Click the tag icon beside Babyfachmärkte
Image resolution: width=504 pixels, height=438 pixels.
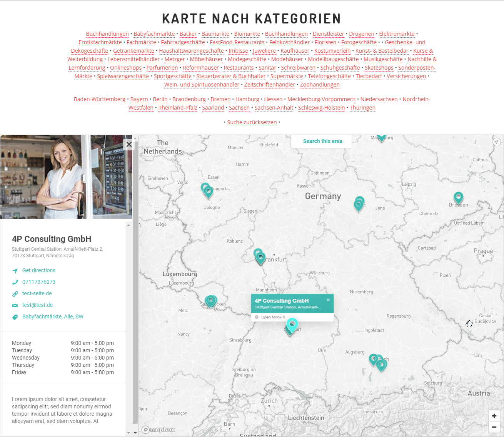[x=15, y=317]
